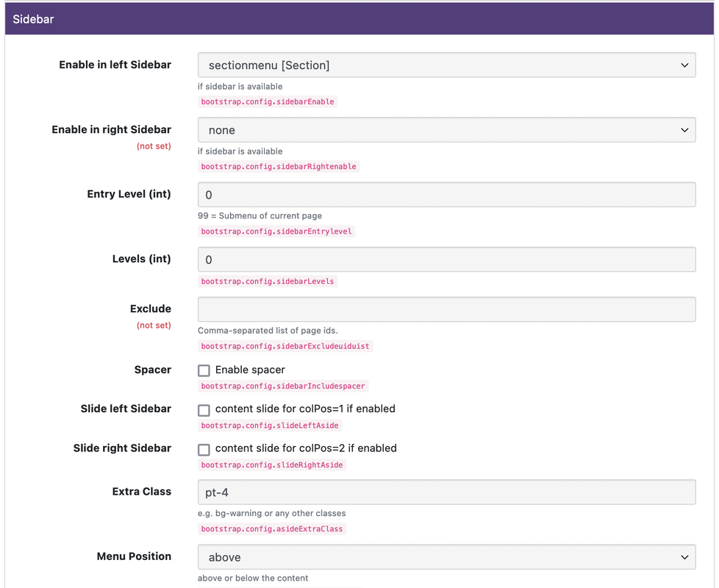Click chevron arrow of 'none' select
This screenshot has width=719, height=588.
pyautogui.click(x=684, y=130)
